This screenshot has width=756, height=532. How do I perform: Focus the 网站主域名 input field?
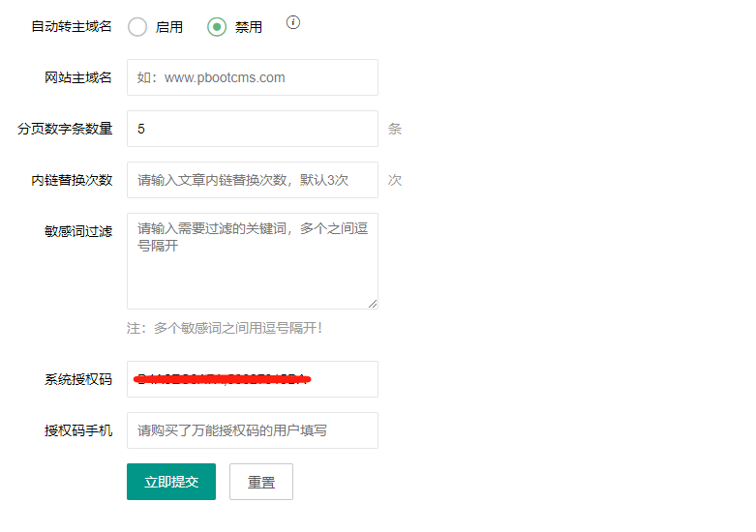(252, 77)
